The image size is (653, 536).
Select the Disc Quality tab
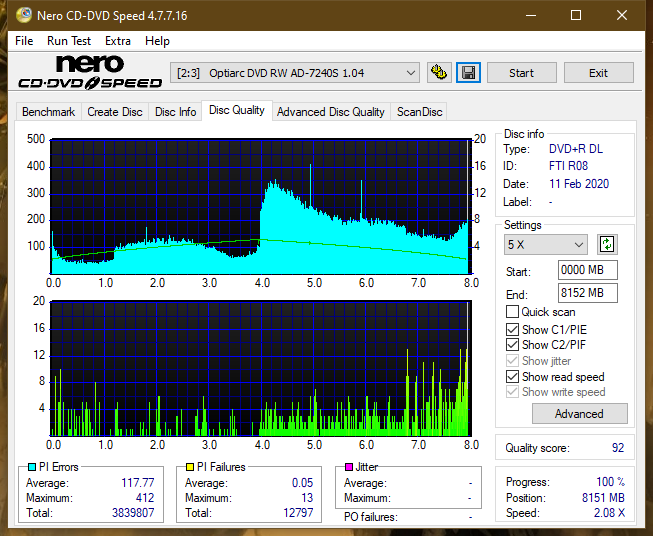tap(237, 110)
